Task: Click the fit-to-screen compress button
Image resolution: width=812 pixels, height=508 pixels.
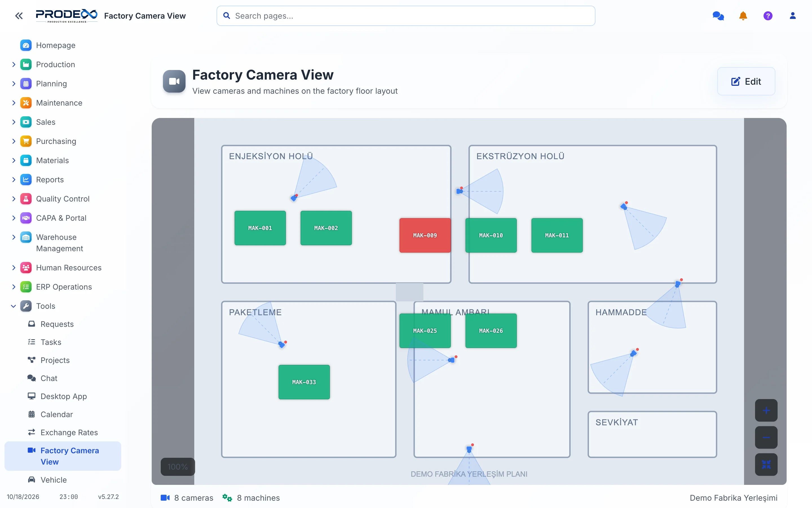Action: point(766,465)
